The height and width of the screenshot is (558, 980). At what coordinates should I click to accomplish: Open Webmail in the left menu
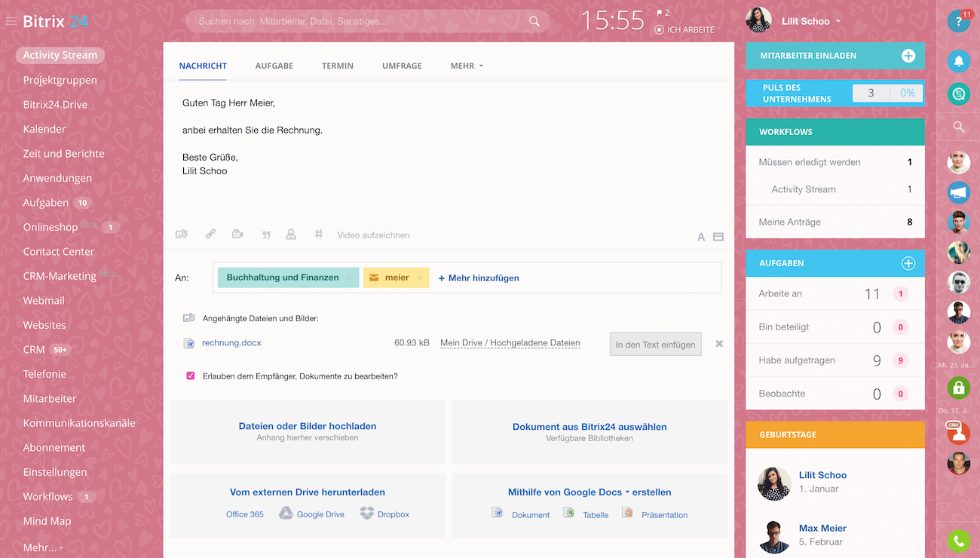point(44,300)
